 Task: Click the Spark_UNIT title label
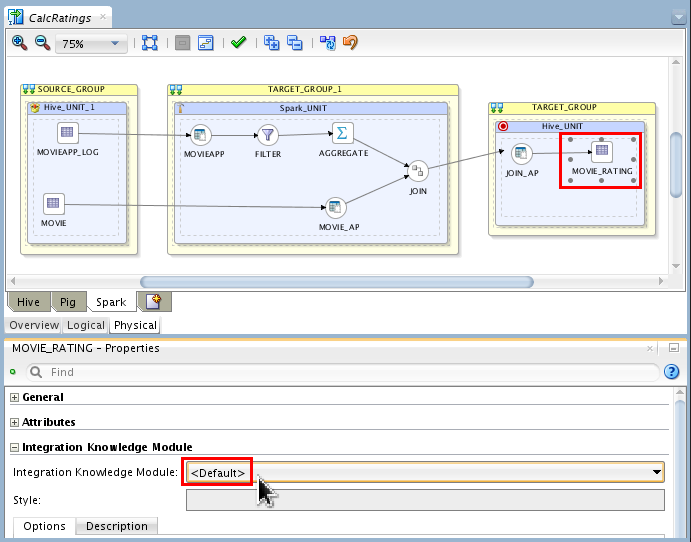coord(303,108)
